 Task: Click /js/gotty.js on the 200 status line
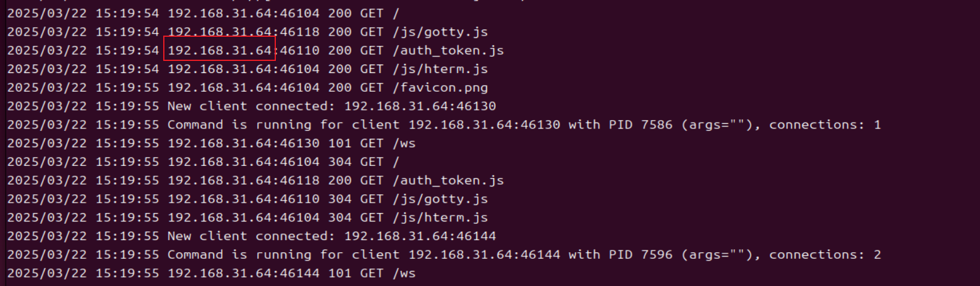click(x=440, y=32)
